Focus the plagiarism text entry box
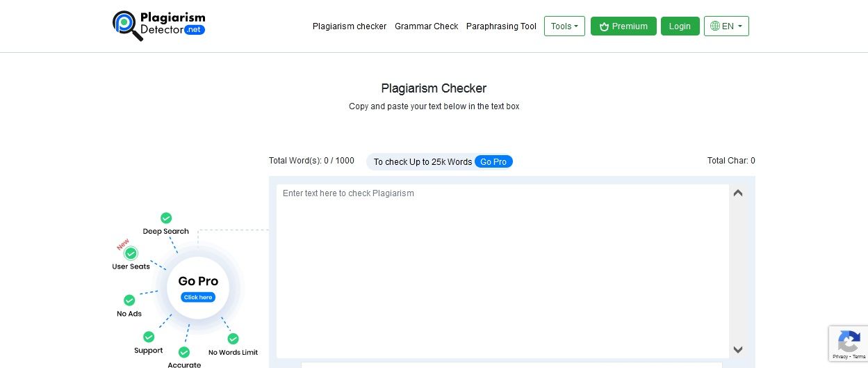The height and width of the screenshot is (368, 868). pos(502,270)
